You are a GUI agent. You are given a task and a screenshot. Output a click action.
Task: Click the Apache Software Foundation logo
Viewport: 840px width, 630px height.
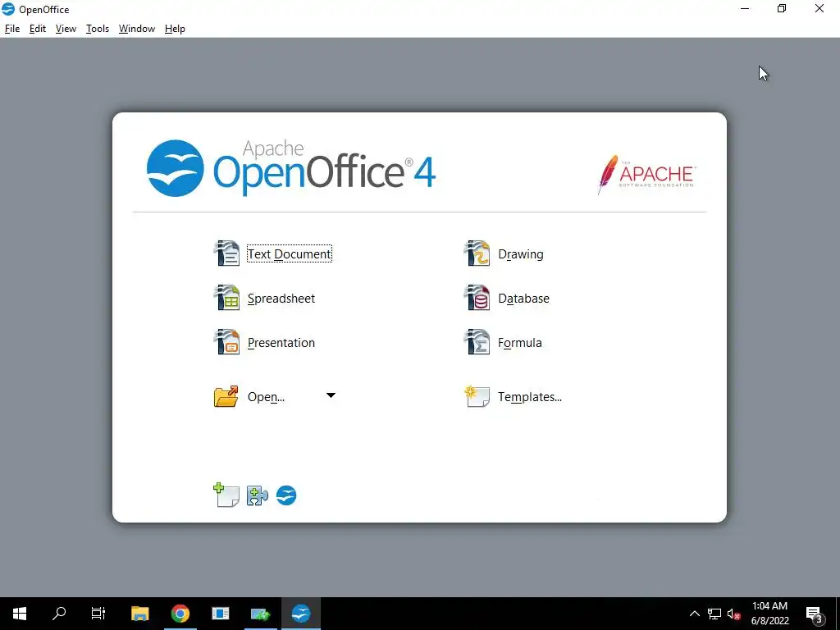(x=646, y=175)
